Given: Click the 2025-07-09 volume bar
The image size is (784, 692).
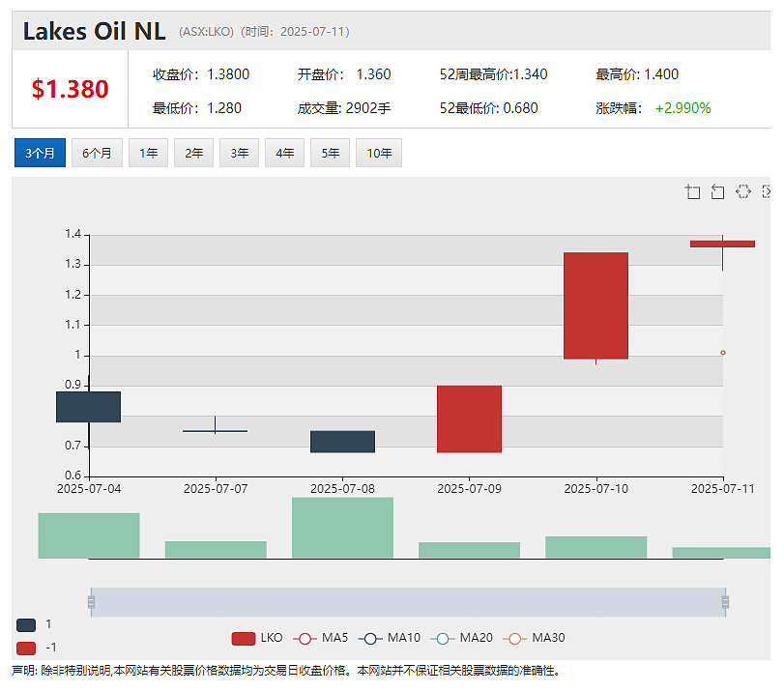Looking at the screenshot, I should click(469, 550).
